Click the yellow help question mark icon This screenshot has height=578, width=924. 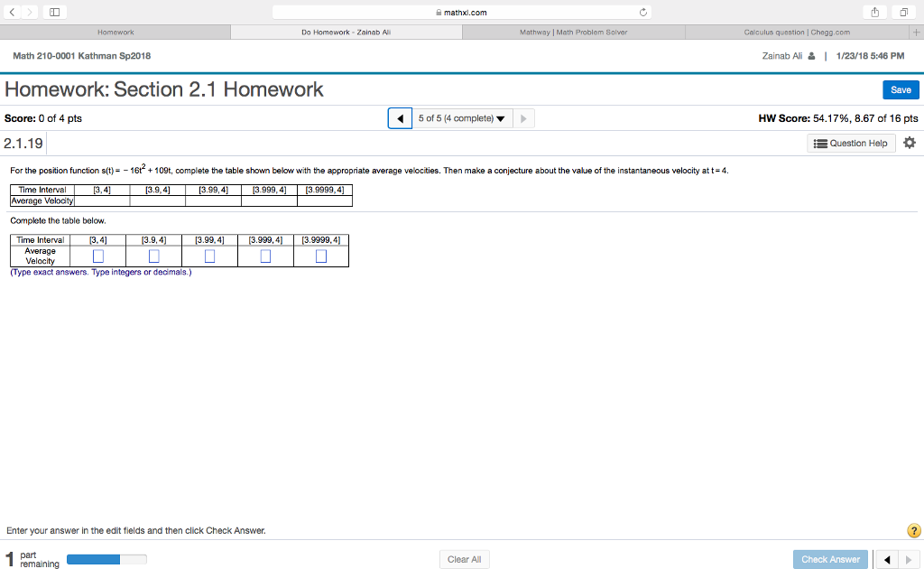coord(914,530)
